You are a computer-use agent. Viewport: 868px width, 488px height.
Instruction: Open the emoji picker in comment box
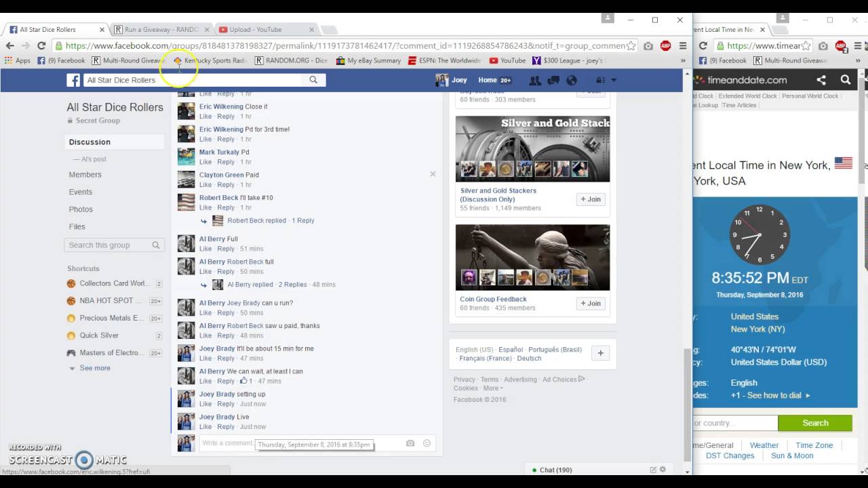(427, 443)
